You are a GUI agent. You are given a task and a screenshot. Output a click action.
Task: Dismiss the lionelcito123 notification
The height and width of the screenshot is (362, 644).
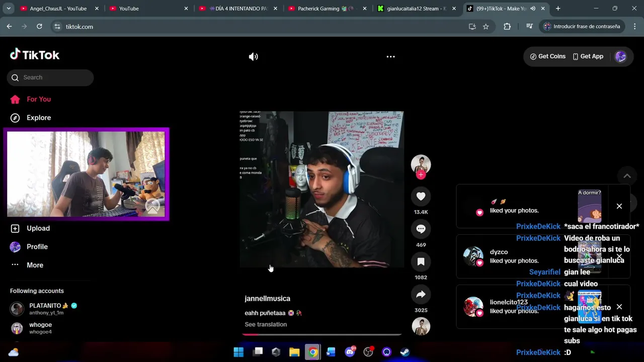[x=619, y=307]
